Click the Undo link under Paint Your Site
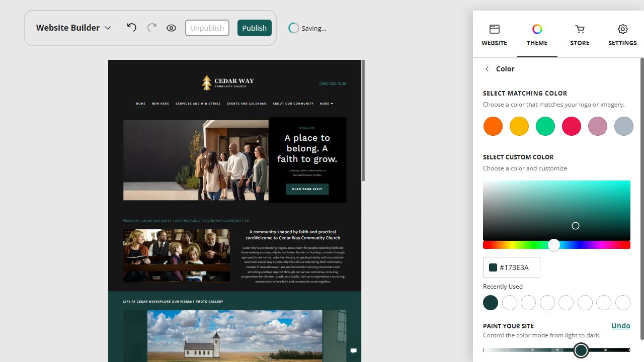Viewport: 644px width, 362px height. click(621, 326)
